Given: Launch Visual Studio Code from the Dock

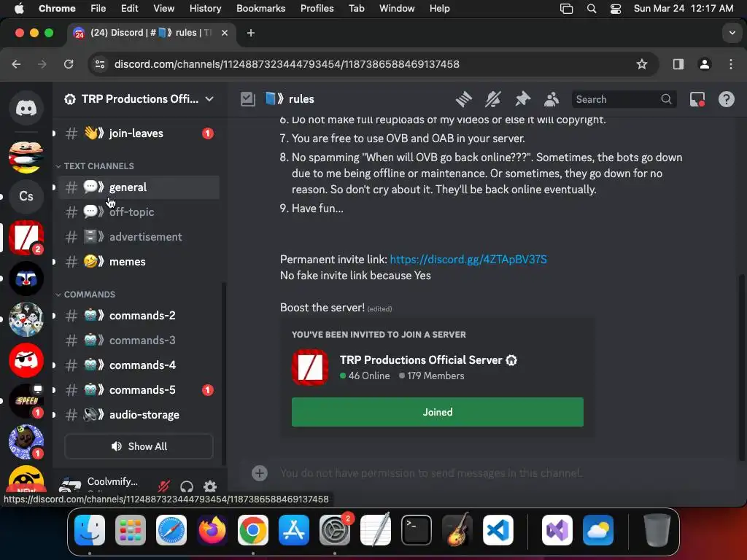Looking at the screenshot, I should click(498, 530).
